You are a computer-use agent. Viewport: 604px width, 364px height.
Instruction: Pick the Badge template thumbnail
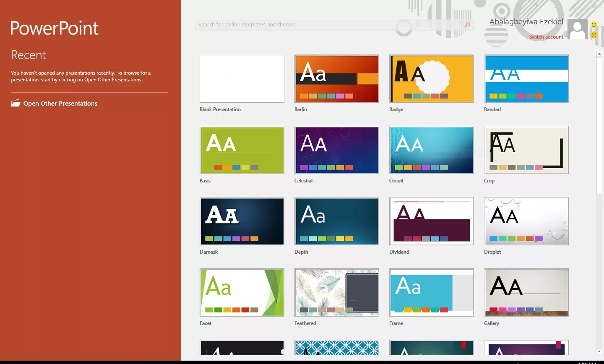coord(432,79)
